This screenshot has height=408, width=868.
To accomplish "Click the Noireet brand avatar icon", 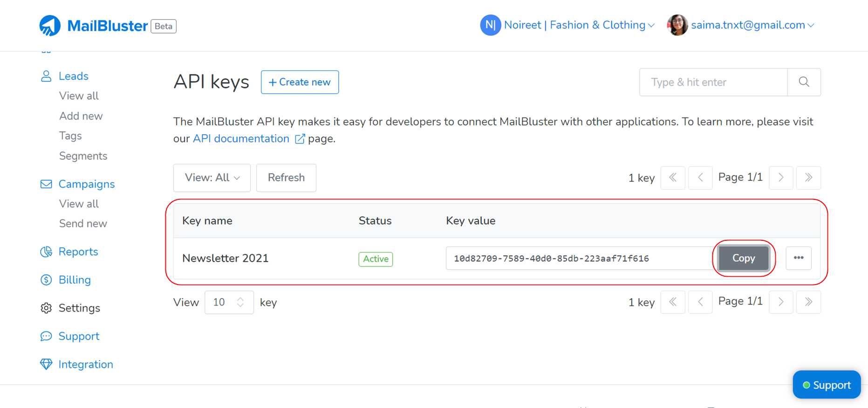I will point(491,25).
